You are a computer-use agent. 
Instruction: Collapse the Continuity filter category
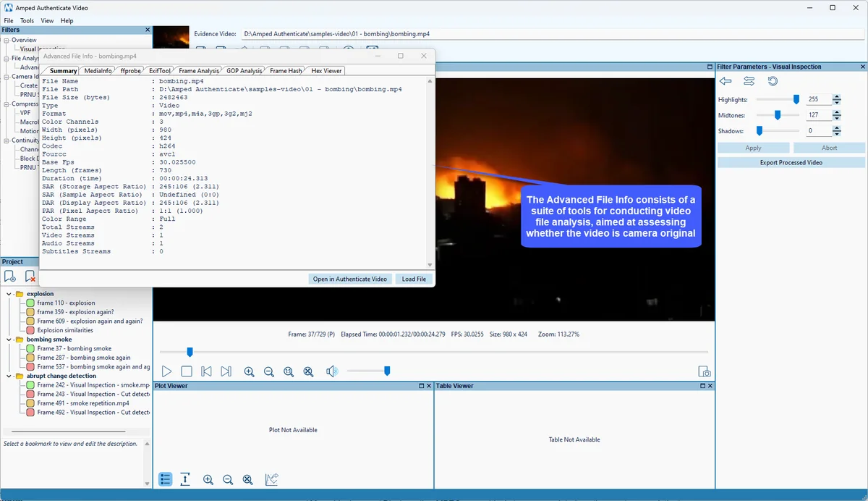(x=7, y=140)
